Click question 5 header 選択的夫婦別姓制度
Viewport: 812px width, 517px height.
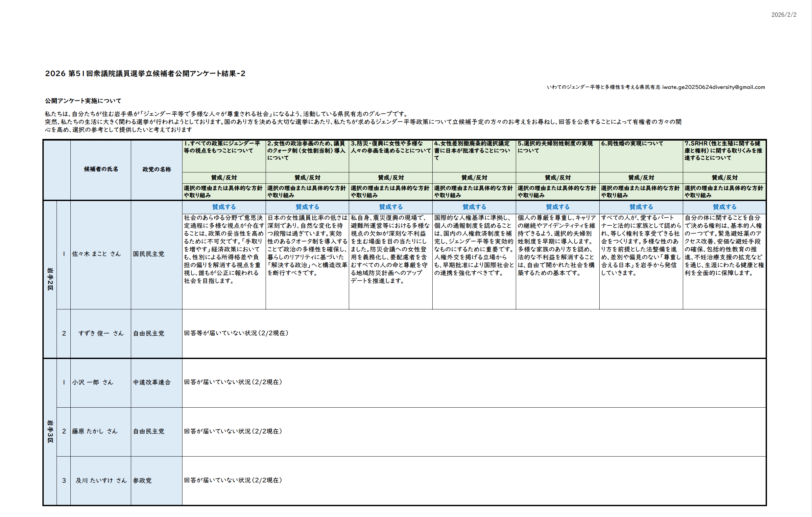coord(555,147)
